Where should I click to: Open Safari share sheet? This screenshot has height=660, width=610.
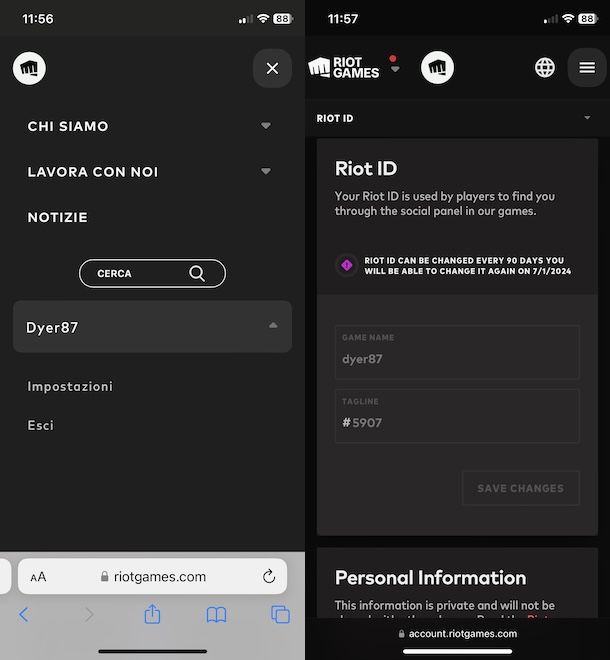[x=152, y=614]
